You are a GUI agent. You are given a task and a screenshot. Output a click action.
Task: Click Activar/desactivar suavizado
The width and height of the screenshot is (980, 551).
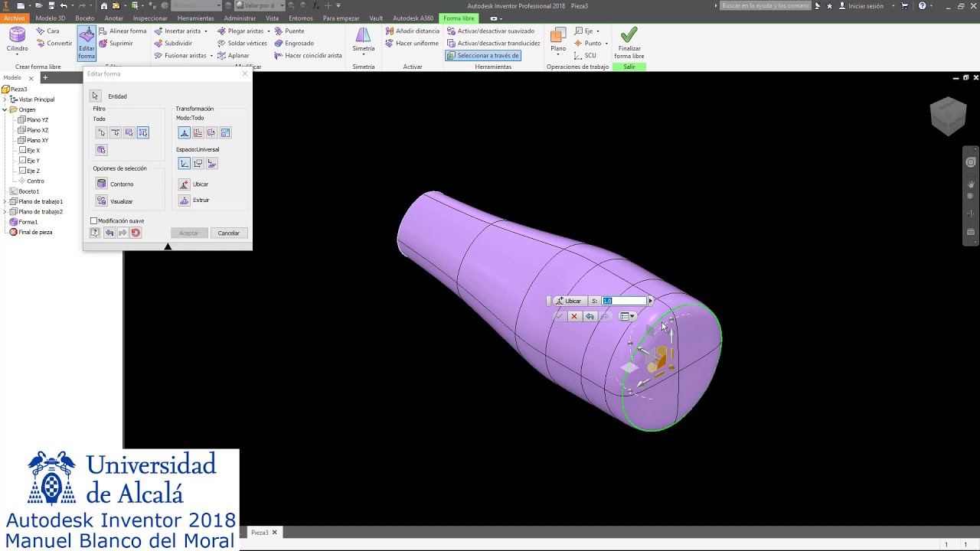pos(491,31)
